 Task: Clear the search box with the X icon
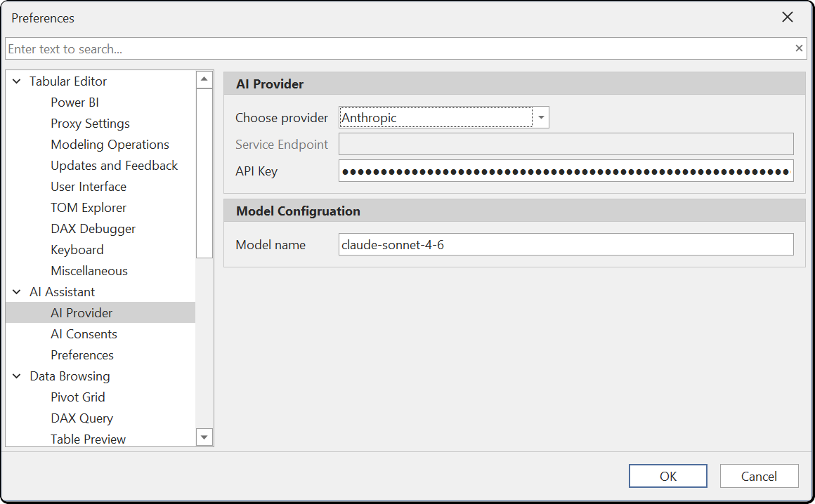[x=798, y=48]
